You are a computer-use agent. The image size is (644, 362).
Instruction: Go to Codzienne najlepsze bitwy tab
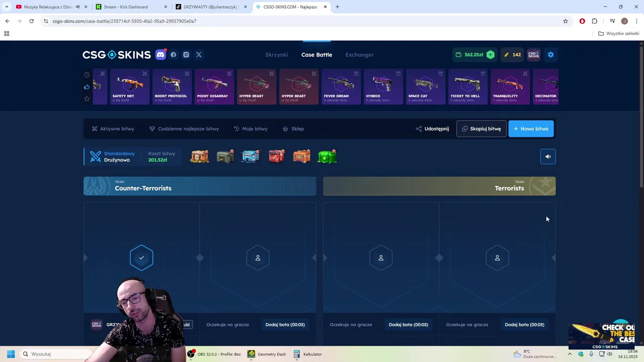pyautogui.click(x=184, y=129)
